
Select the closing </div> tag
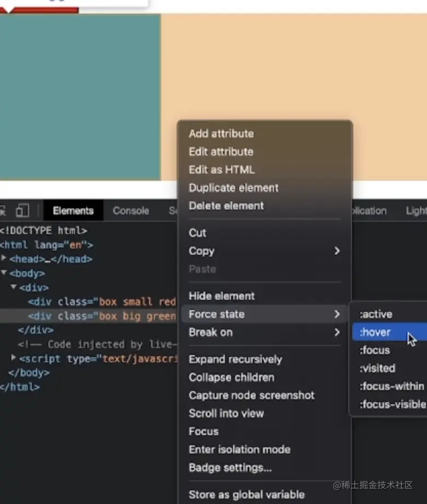(x=36, y=330)
